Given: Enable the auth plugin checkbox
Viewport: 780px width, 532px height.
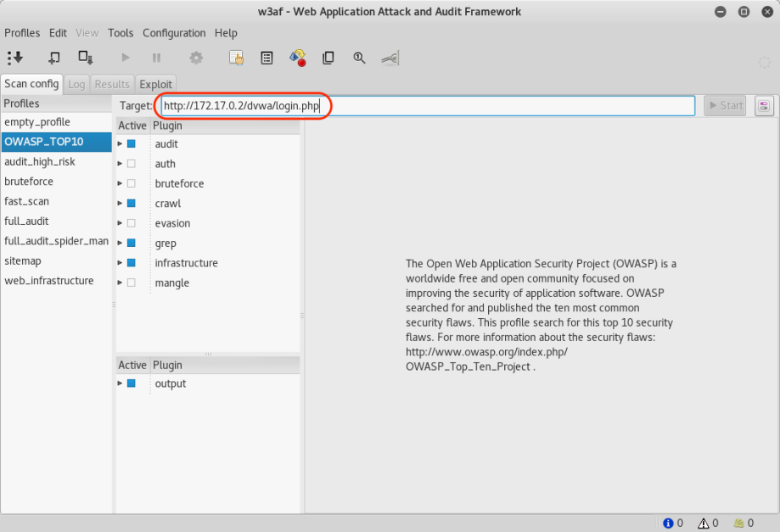Looking at the screenshot, I should (132, 164).
